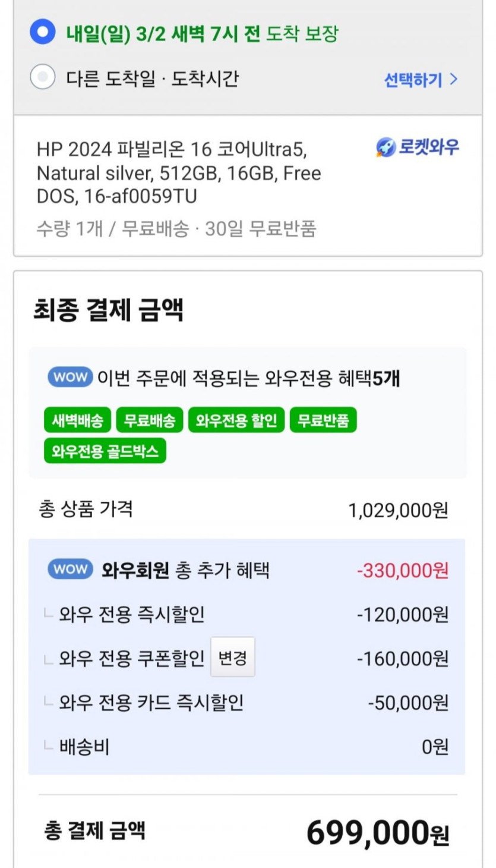496x868 pixels.
Task: Expand the chevron next to 선택하기
Action: tap(454, 79)
